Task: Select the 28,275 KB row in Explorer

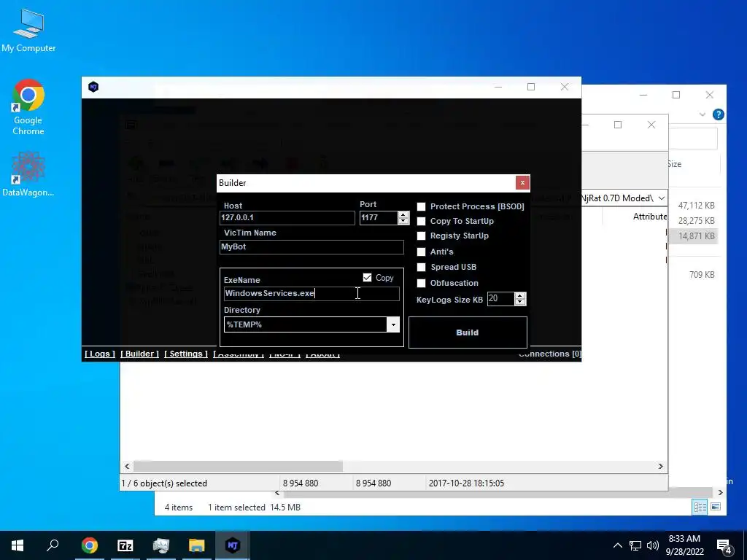Action: pyautogui.click(x=697, y=221)
